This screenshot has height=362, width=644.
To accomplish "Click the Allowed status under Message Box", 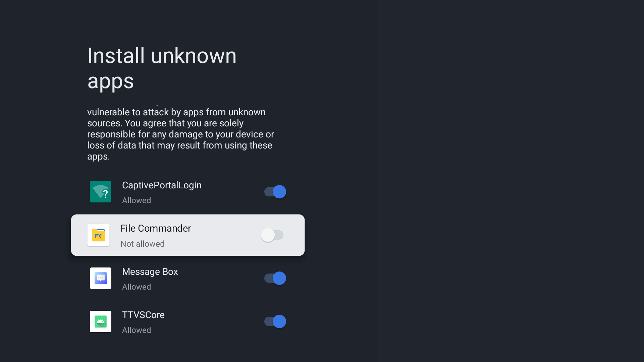I will tap(137, 287).
